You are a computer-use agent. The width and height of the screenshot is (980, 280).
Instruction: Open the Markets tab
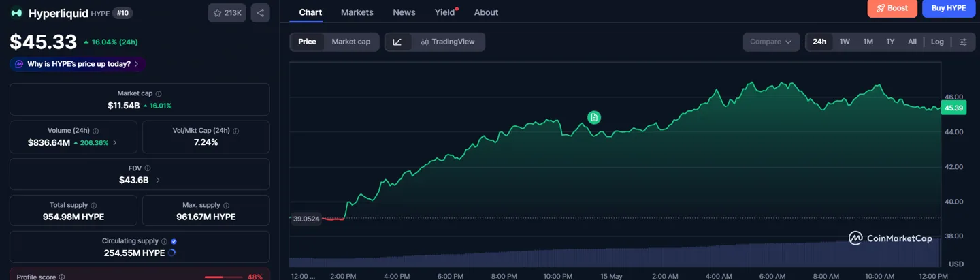coord(357,12)
